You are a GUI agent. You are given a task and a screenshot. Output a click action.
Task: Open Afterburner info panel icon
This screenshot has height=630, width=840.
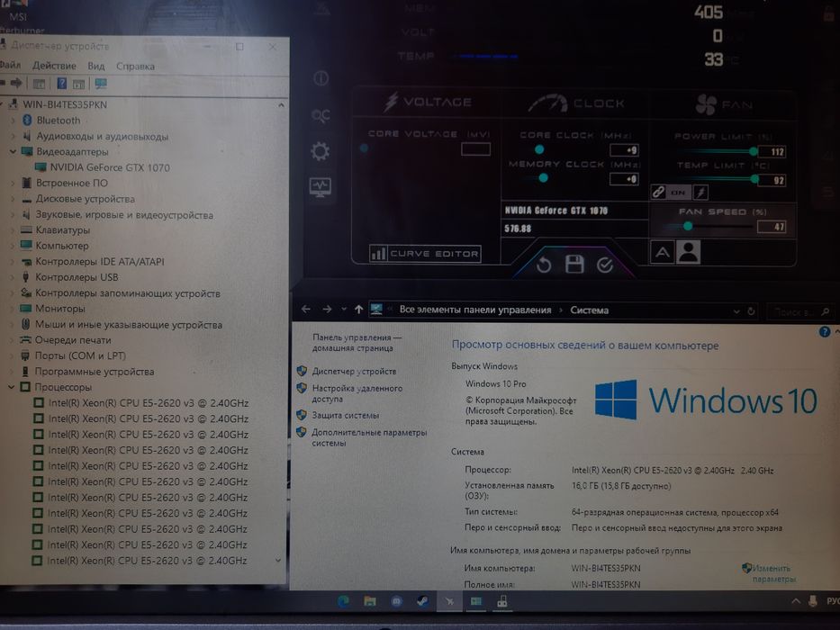[x=321, y=78]
